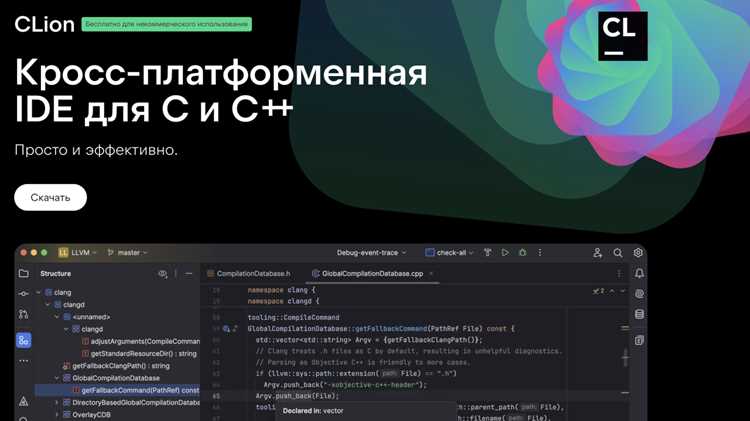Screen dimensions: 750x421
Task: Close the GlobalCompilationDatabase.cpp tab
Action: pos(431,274)
